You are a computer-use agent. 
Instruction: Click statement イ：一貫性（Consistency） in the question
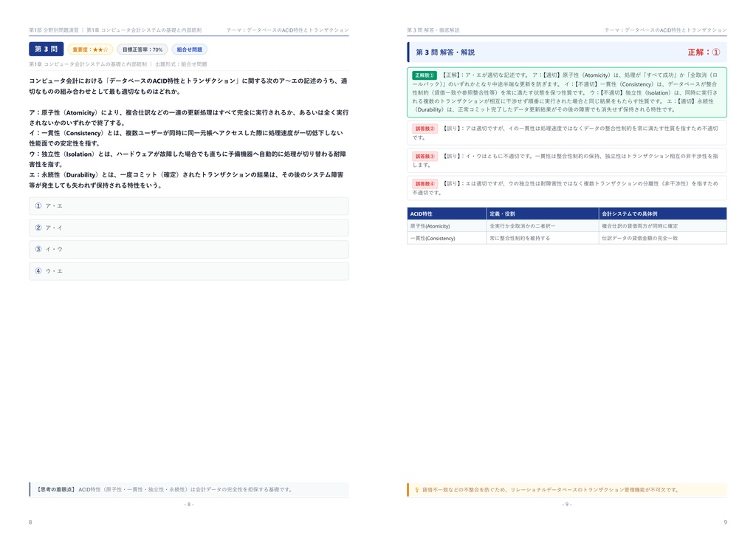click(x=186, y=138)
